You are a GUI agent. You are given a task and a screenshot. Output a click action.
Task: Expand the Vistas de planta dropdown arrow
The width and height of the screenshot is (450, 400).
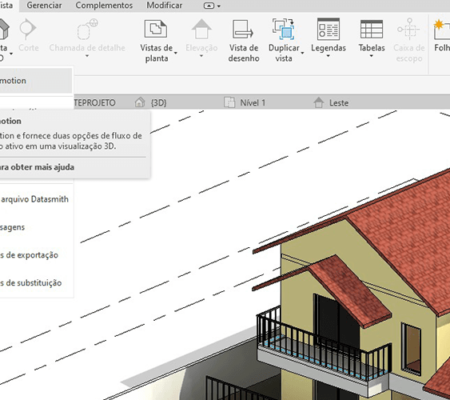click(x=175, y=53)
